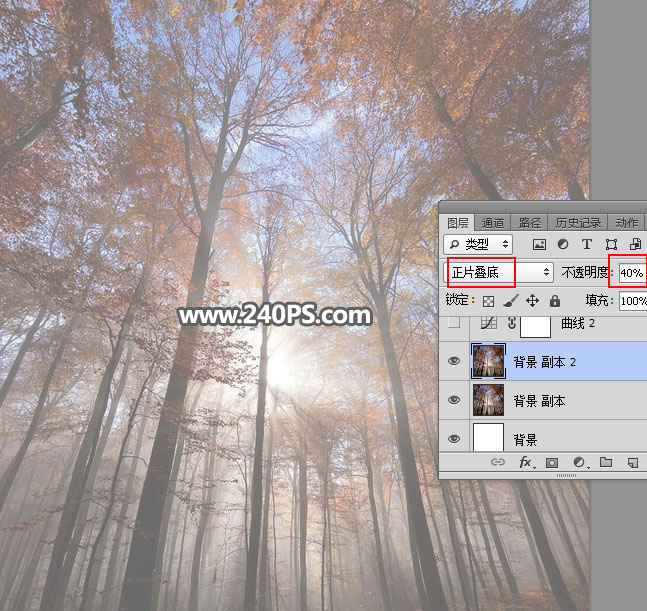The width and height of the screenshot is (647, 611).
Task: Lock layer position move icon
Action: coord(532,301)
